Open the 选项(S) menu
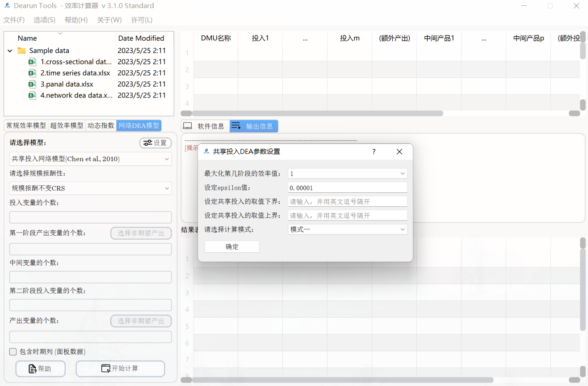Viewport: 588px width, 386px height. coord(44,20)
